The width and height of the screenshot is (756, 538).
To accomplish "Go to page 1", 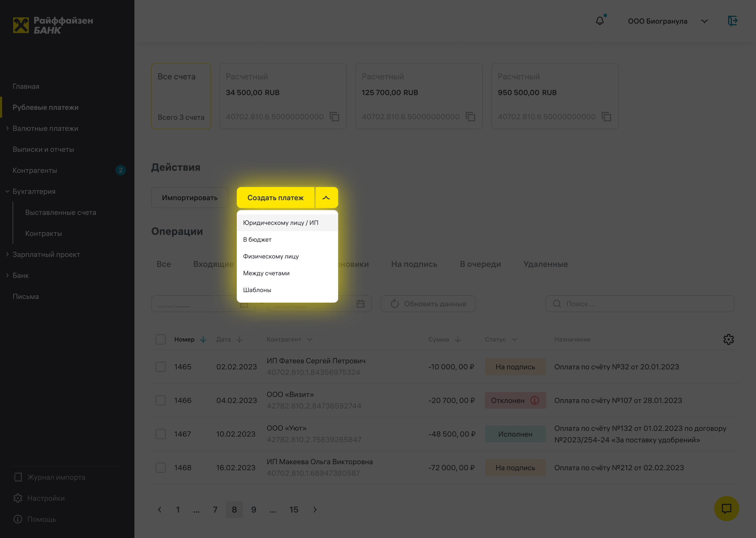I will pyautogui.click(x=178, y=510).
